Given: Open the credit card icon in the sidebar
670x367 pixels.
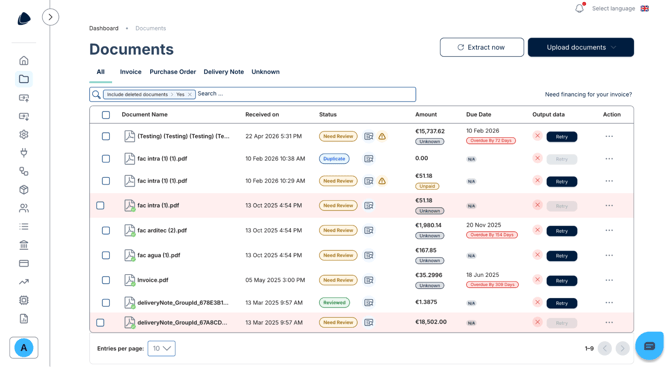Looking at the screenshot, I should (x=24, y=263).
